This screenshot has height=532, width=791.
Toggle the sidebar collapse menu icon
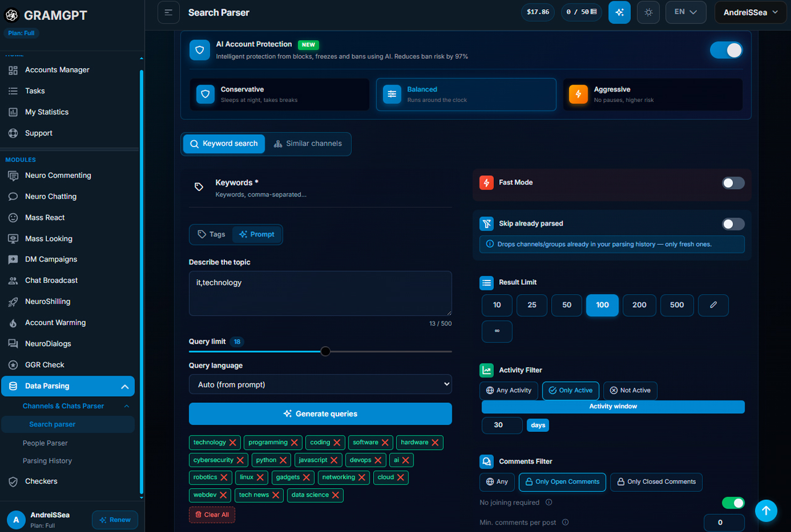click(x=169, y=12)
